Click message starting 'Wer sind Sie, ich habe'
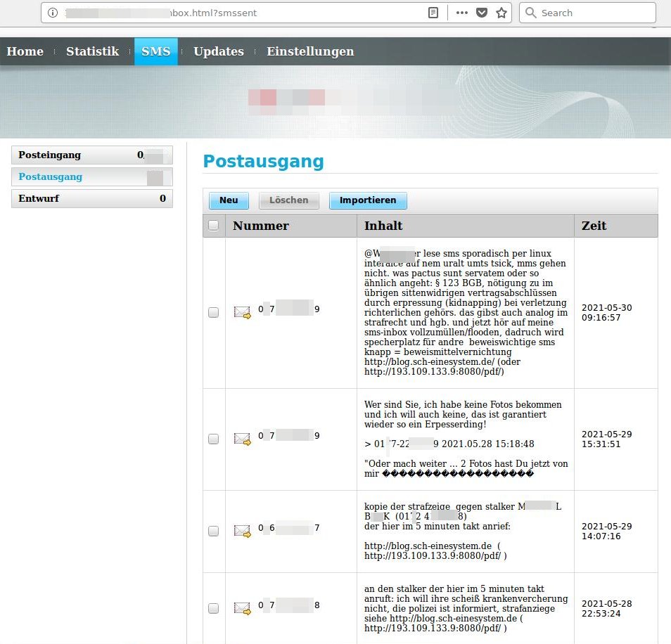Image resolution: width=671 pixels, height=644 pixels. pos(466,439)
